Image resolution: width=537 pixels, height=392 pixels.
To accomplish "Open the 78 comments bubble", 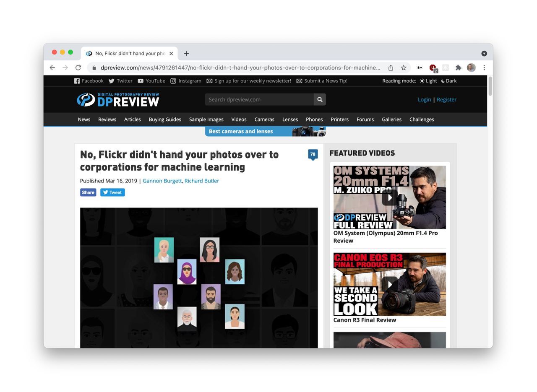I will 313,154.
